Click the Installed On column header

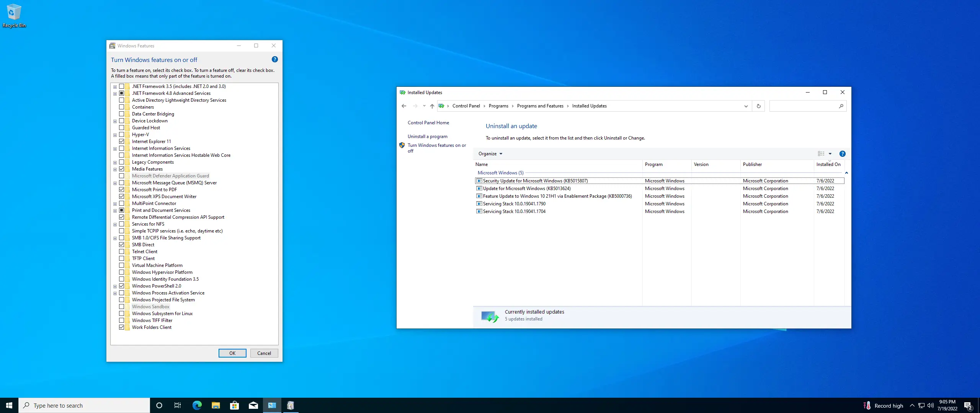coord(828,164)
